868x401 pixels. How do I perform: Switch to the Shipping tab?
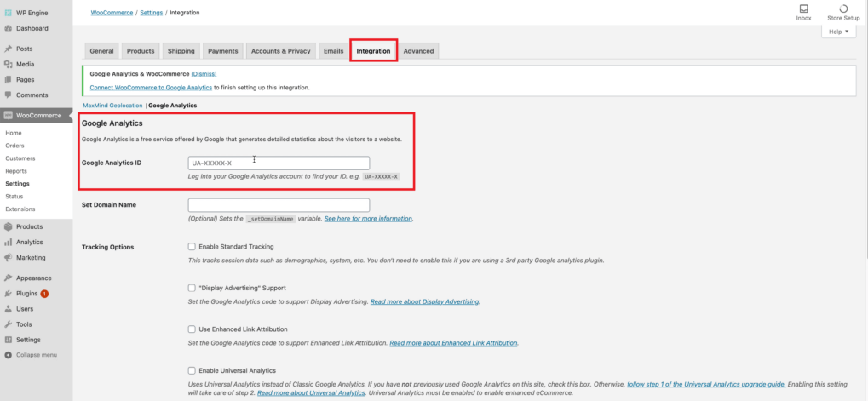(x=181, y=51)
